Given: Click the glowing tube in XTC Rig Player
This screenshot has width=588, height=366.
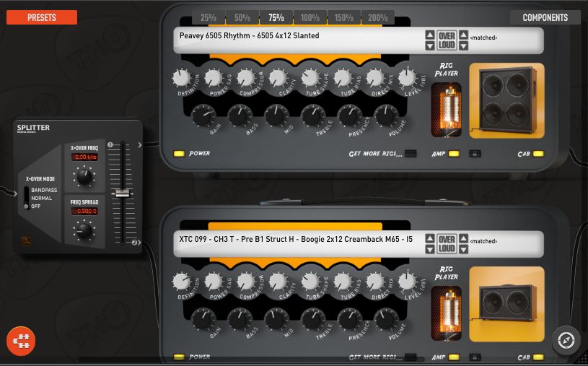Looking at the screenshot, I should [447, 313].
